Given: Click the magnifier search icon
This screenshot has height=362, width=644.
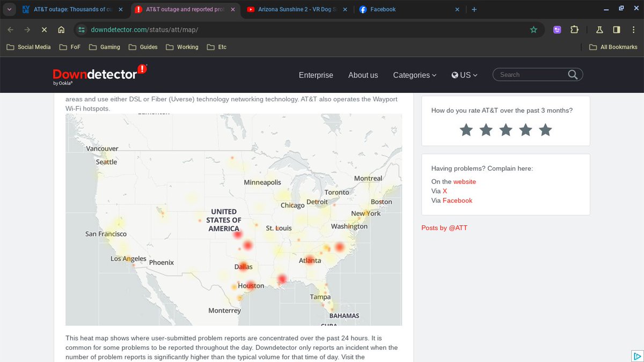Looking at the screenshot, I should pyautogui.click(x=573, y=75).
